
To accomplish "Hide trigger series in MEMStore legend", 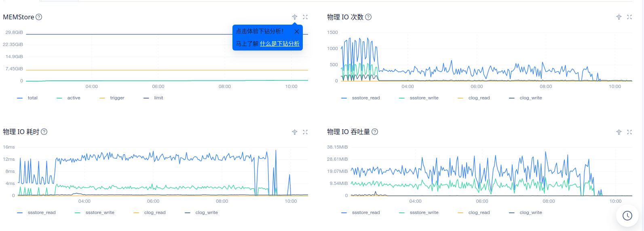I will pyautogui.click(x=117, y=98).
